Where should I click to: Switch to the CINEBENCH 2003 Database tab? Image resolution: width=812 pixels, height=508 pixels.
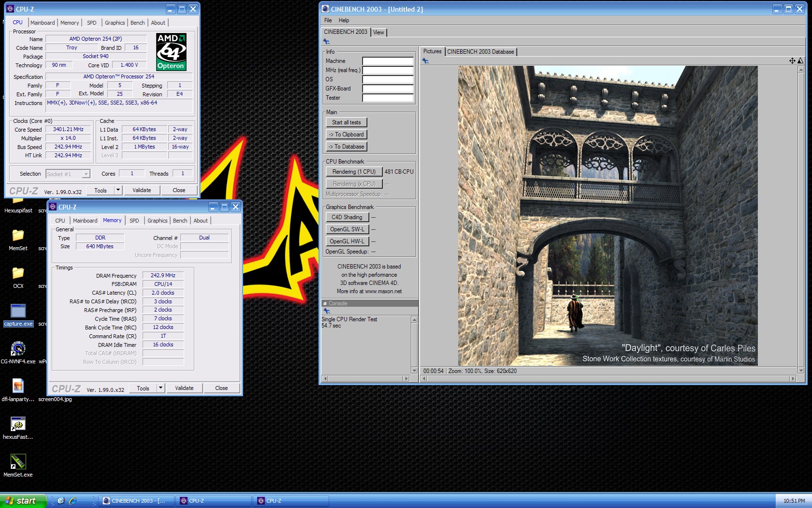point(480,52)
